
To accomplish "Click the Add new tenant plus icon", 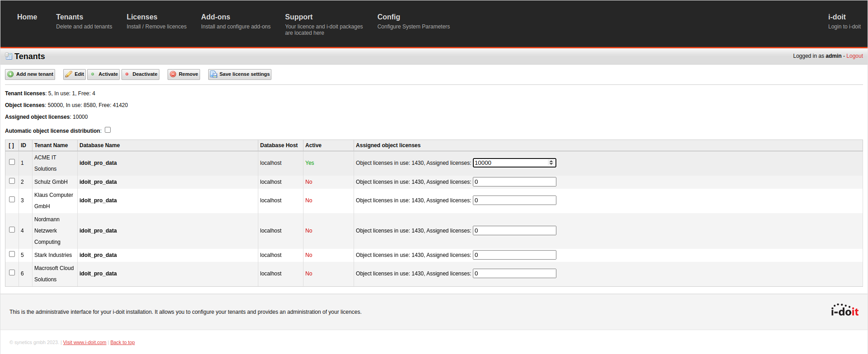I will (x=10, y=75).
